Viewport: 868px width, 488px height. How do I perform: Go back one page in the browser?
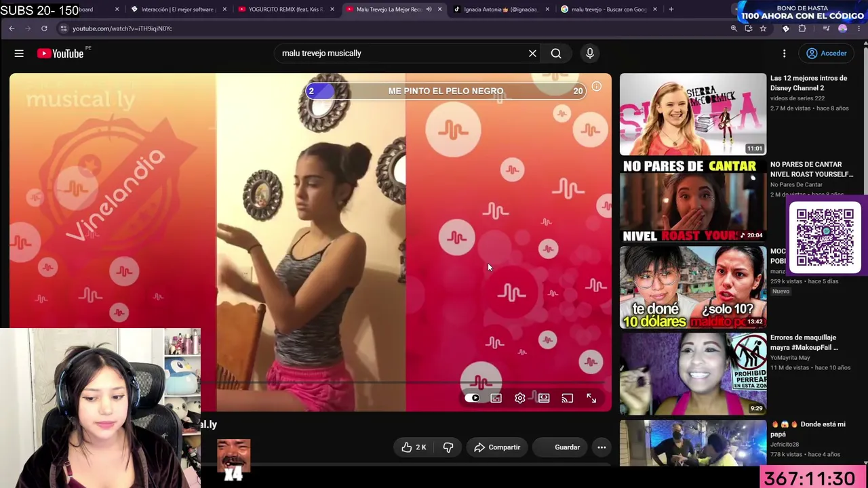pyautogui.click(x=12, y=28)
